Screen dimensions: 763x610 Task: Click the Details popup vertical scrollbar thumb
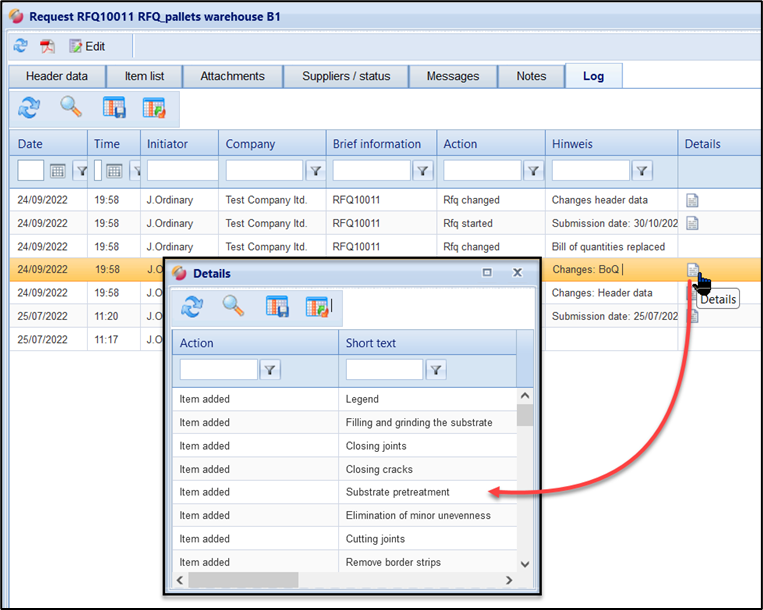click(x=525, y=415)
